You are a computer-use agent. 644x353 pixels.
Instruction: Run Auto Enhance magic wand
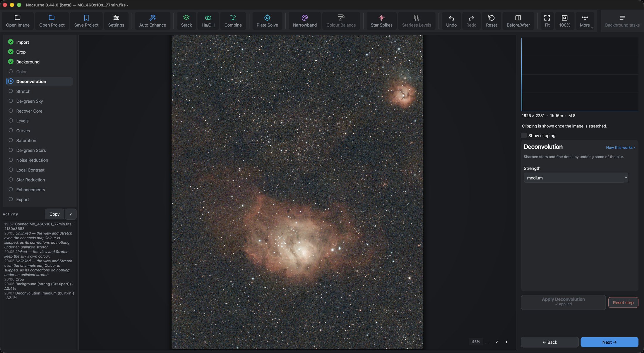pos(153,21)
